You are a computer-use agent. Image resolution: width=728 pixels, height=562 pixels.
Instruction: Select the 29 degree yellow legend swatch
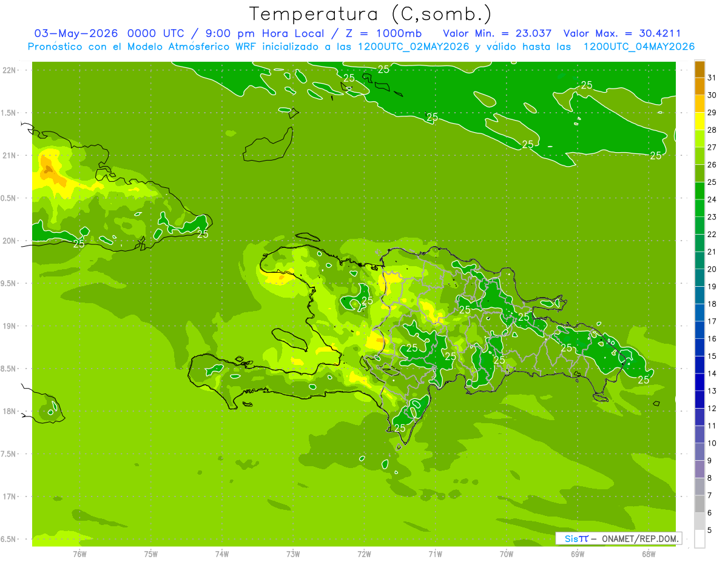[x=699, y=104]
